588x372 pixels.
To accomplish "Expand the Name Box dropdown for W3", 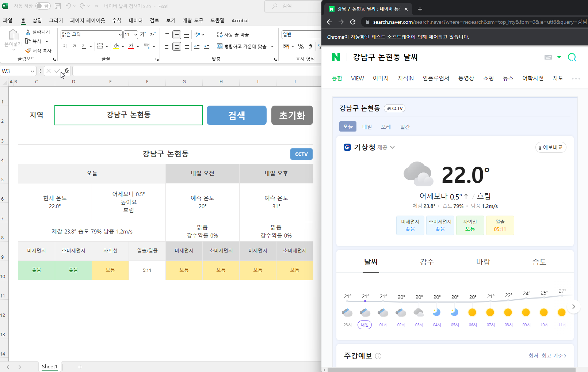I will tap(33, 71).
